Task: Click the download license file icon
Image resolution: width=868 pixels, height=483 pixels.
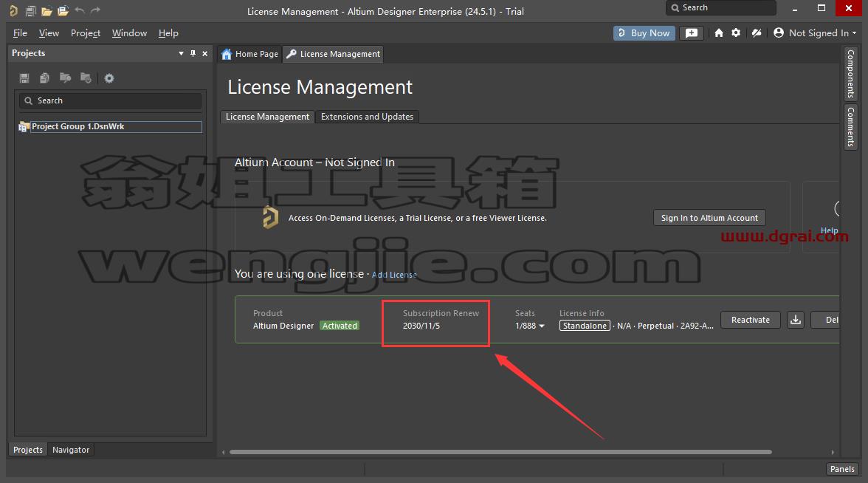Action: (796, 320)
